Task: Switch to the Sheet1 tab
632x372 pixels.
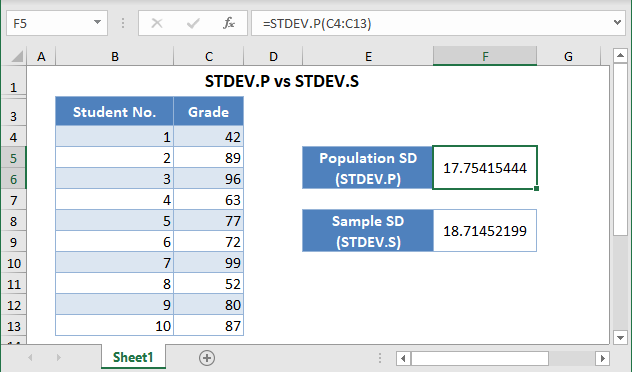Action: point(133,357)
